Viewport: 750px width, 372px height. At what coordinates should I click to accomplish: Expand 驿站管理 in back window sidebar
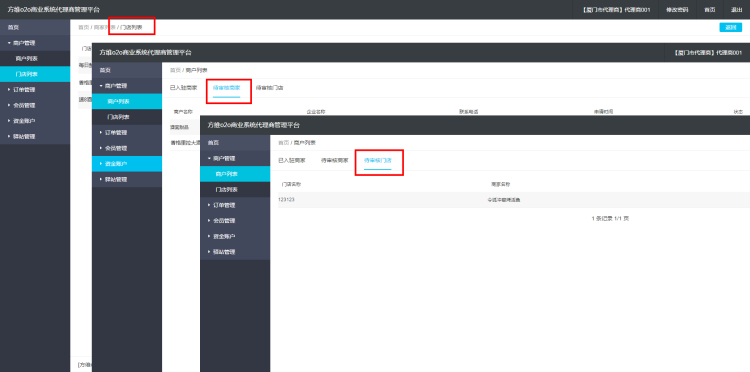point(35,136)
